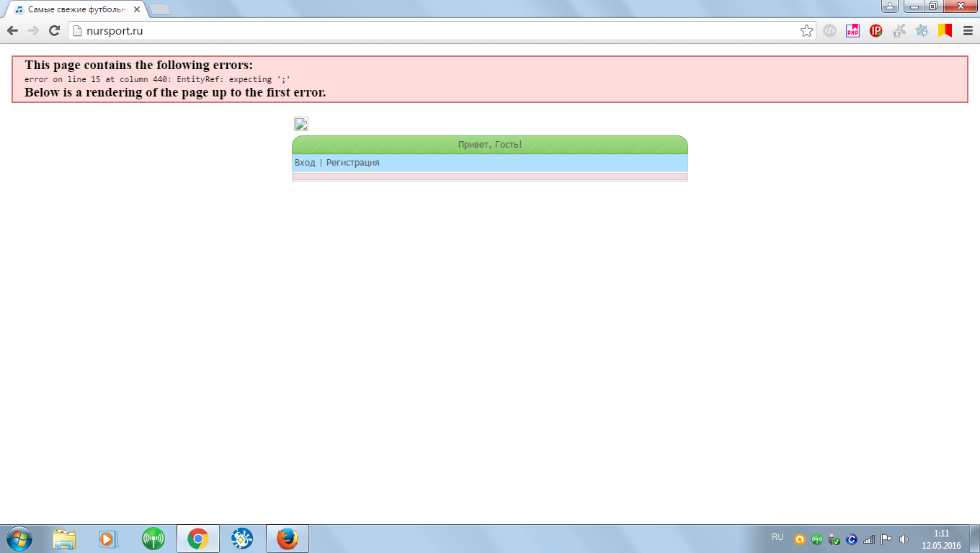Click the Show Desktop strip
Screen dimensions: 980x553
[975, 539]
